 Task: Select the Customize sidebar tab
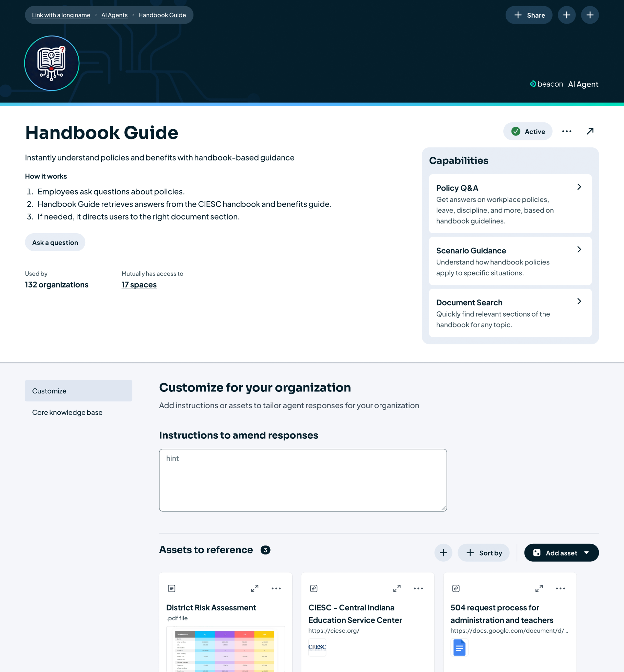[78, 391]
